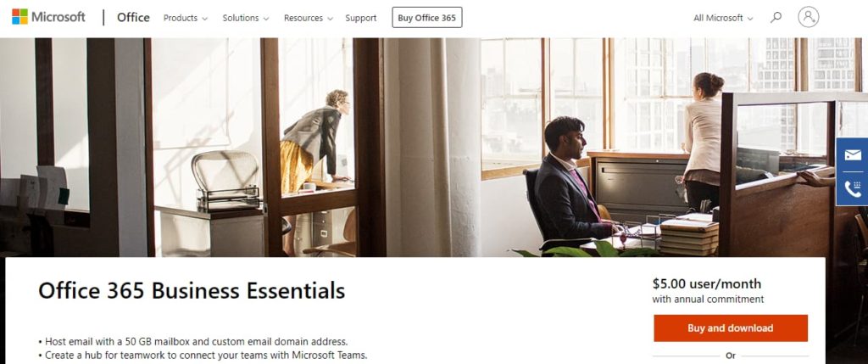Screen dimensions: 868x364
Task: Expand the Products dropdown menu
Action: (186, 18)
